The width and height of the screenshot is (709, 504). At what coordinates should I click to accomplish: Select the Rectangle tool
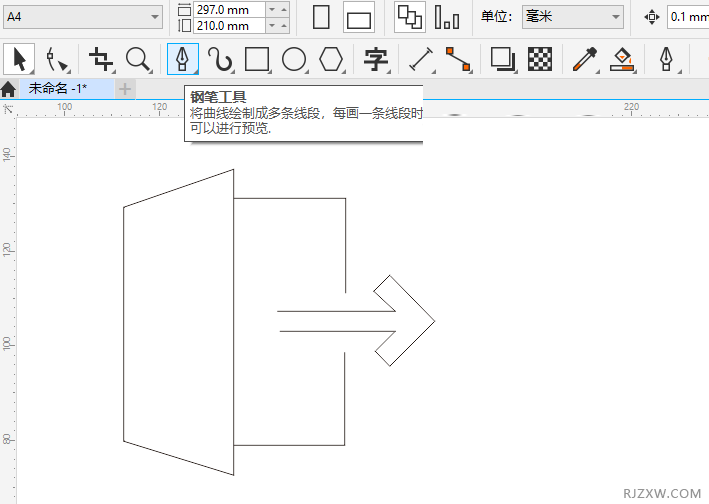pos(257,60)
